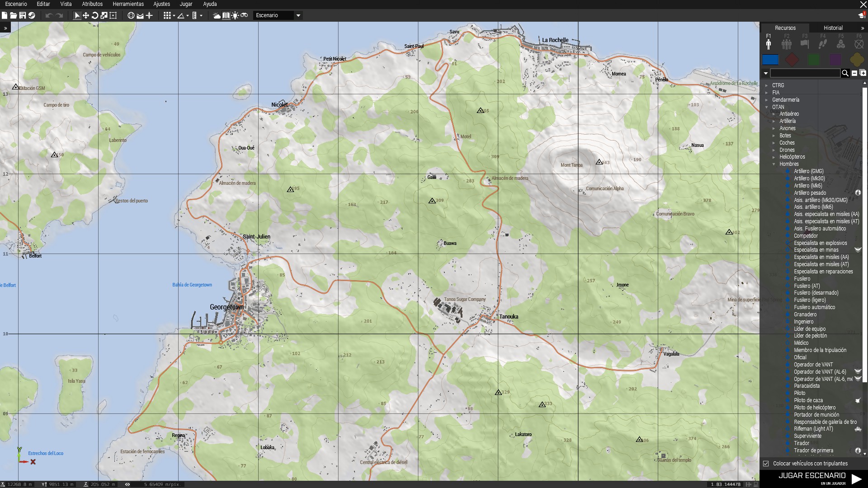
Task: Toggle Colocar vehículos con tripulantes checkbox
Action: [x=766, y=464]
